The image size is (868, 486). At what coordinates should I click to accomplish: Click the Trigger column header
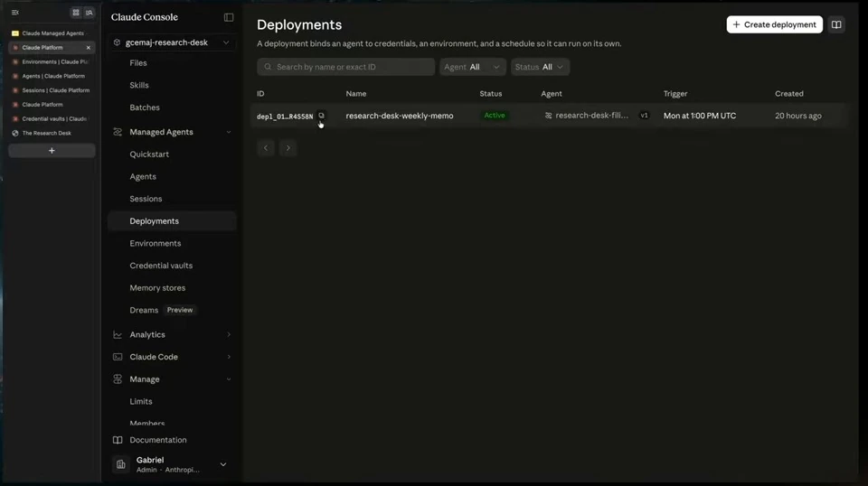click(x=675, y=93)
